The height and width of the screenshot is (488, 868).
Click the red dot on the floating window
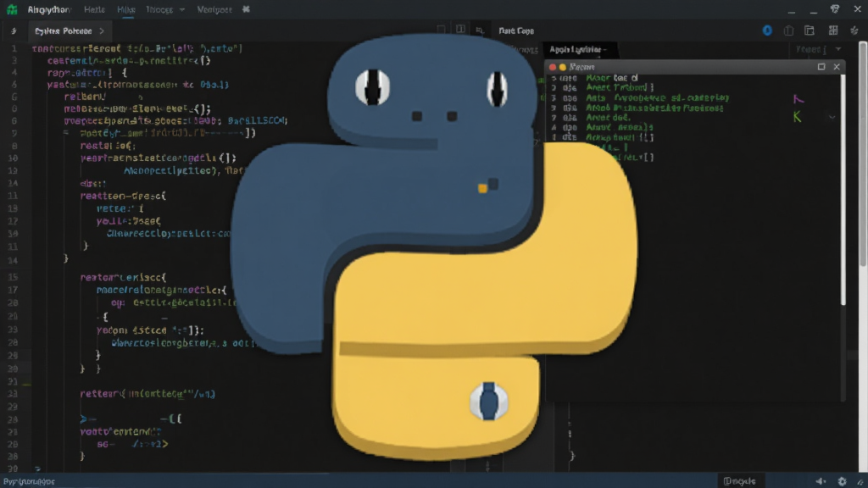point(553,67)
